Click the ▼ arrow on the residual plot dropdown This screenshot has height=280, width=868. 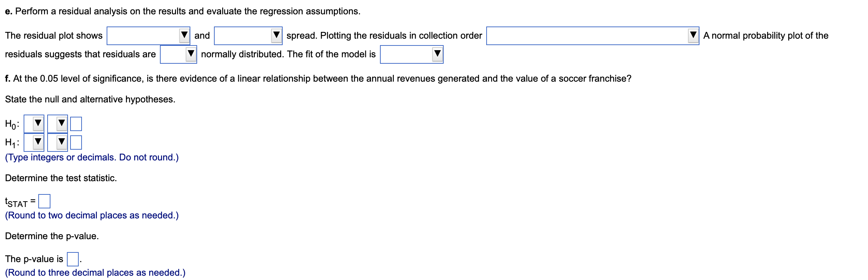(x=184, y=35)
